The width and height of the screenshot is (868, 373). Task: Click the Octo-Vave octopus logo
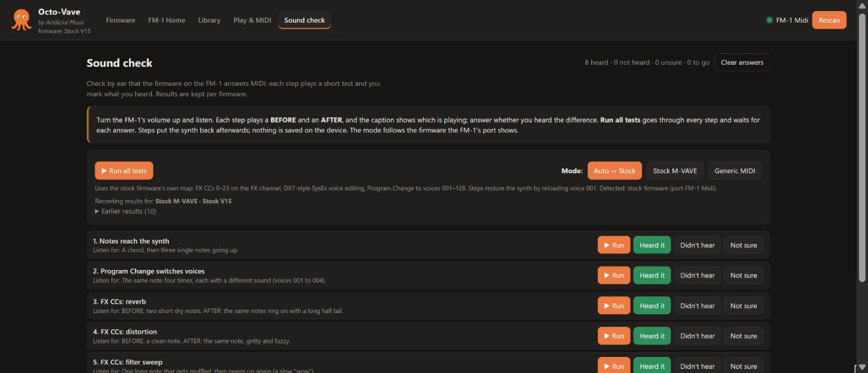[x=21, y=20]
